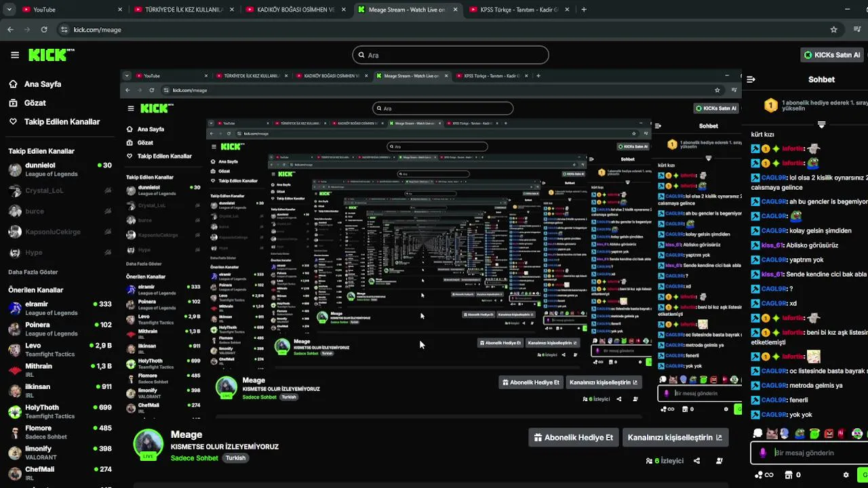Click the Meage channel avatar

149,444
